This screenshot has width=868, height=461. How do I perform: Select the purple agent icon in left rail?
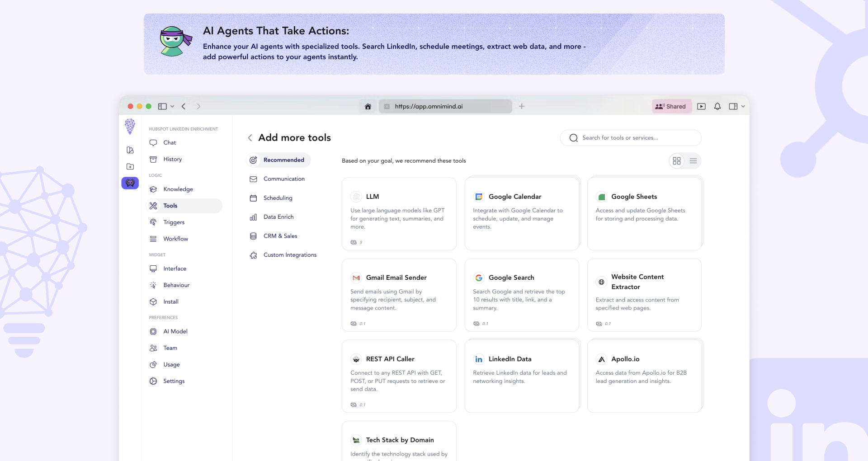point(130,183)
